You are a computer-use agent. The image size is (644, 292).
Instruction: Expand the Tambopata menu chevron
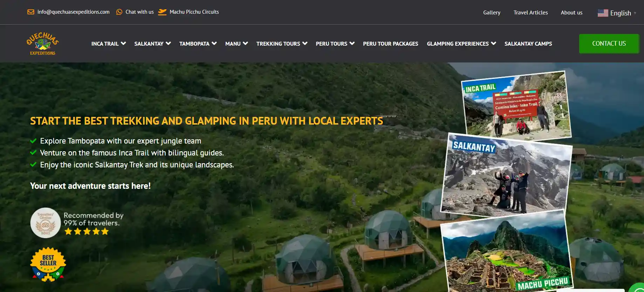[x=214, y=43]
